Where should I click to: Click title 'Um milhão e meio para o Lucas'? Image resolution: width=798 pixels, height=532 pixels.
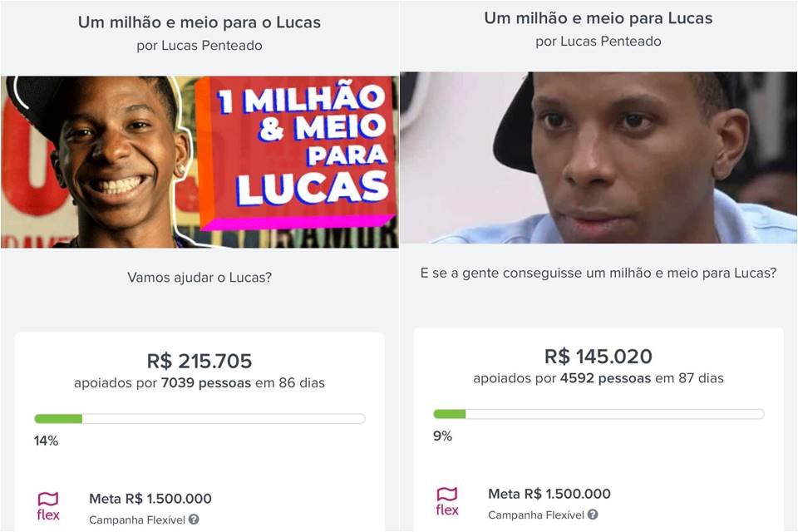click(x=199, y=22)
